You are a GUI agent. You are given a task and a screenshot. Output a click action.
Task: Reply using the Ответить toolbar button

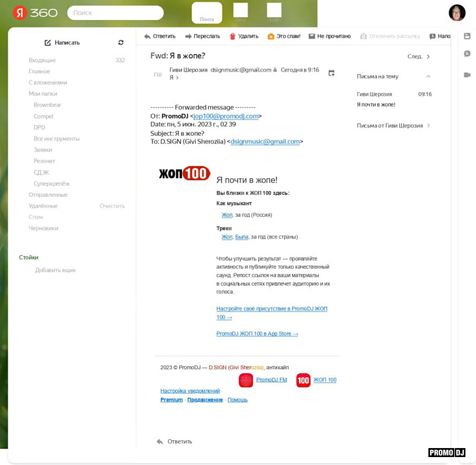coord(160,37)
